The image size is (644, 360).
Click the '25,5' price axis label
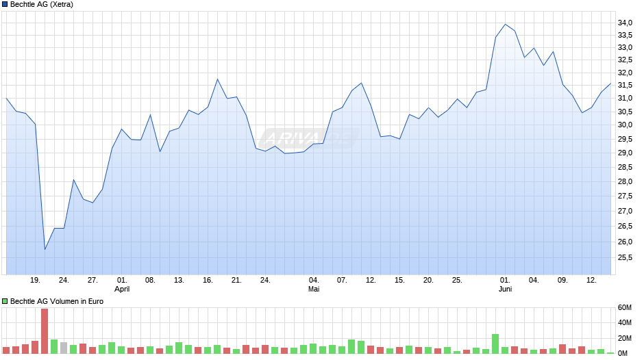point(625,258)
